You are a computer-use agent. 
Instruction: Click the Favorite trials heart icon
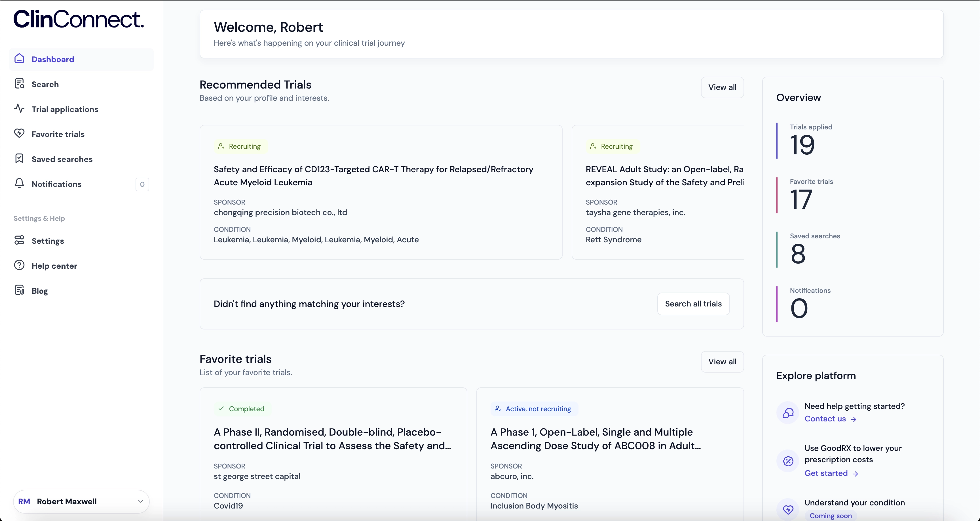coord(19,133)
